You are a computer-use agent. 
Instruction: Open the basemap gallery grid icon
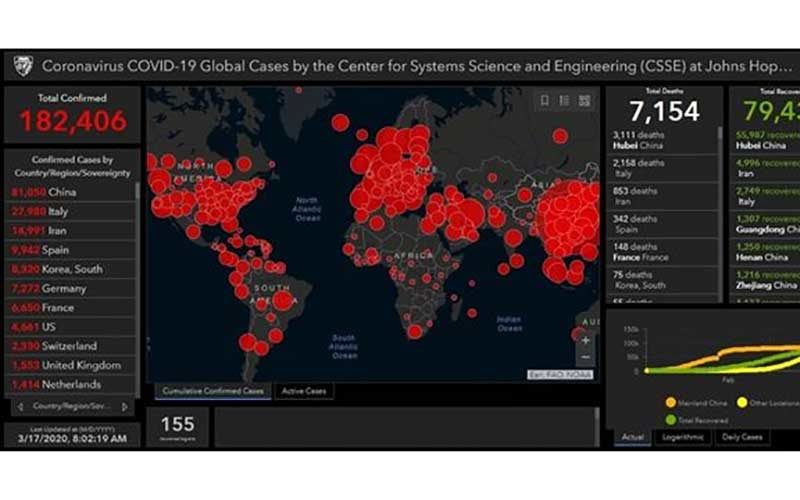point(585,101)
